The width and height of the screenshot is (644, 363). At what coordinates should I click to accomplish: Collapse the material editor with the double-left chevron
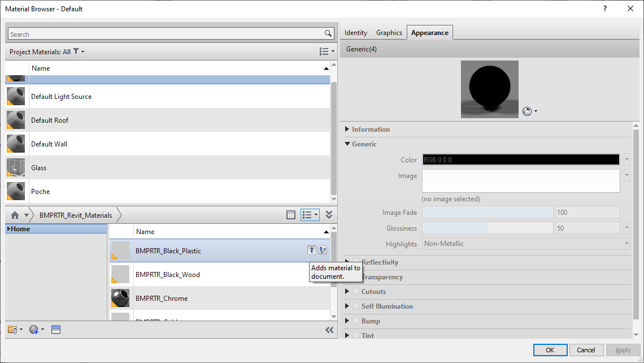click(329, 330)
